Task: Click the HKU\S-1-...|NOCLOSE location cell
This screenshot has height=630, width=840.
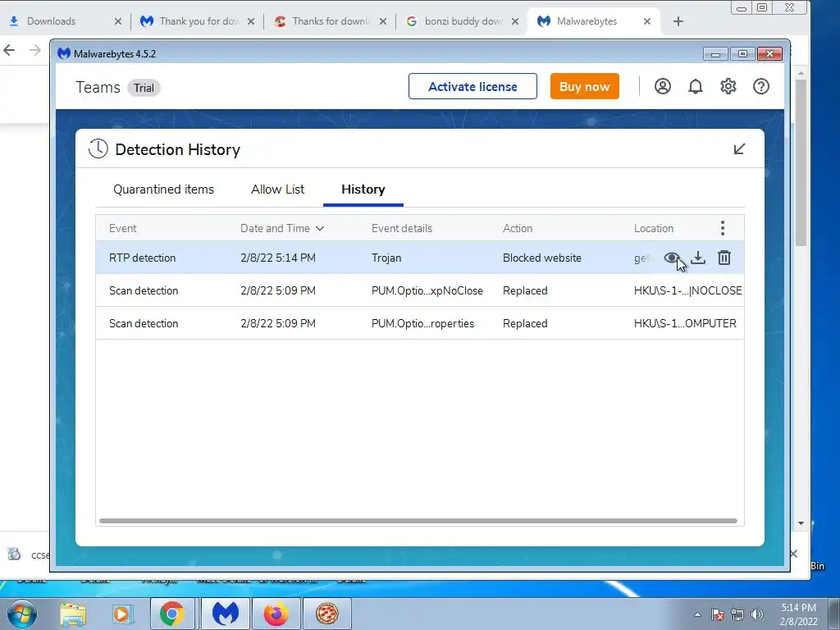Action: (x=688, y=290)
